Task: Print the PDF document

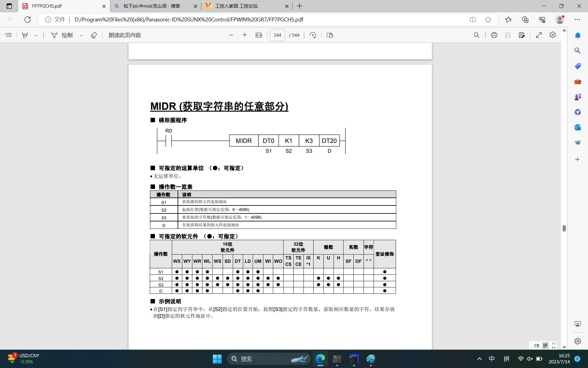Action: pyautogui.click(x=494, y=35)
